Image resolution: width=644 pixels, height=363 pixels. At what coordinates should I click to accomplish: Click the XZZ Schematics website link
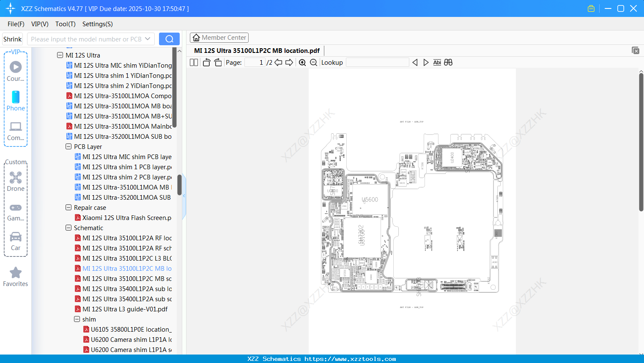[x=322, y=358]
